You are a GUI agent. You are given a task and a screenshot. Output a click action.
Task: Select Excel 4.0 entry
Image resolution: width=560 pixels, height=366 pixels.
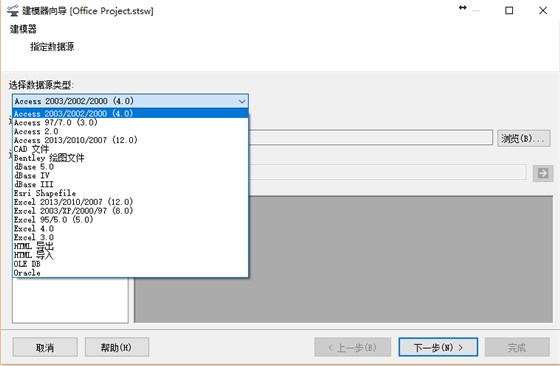[x=130, y=229]
